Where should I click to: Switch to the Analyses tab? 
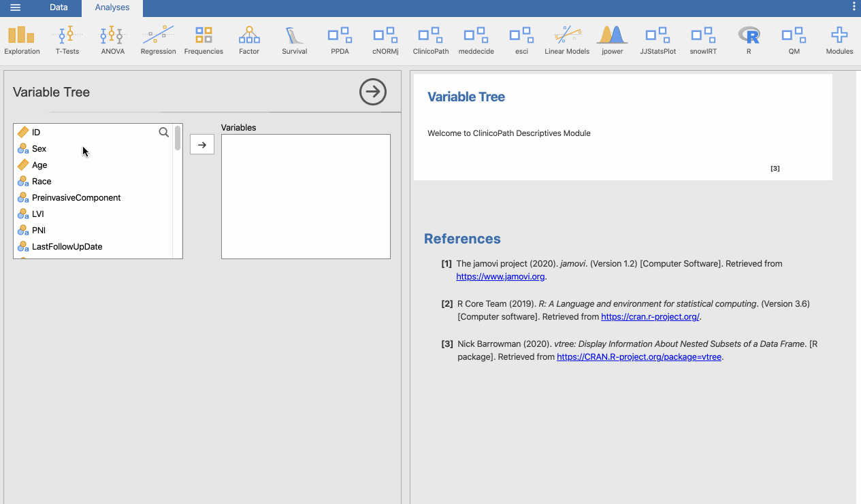tap(112, 7)
